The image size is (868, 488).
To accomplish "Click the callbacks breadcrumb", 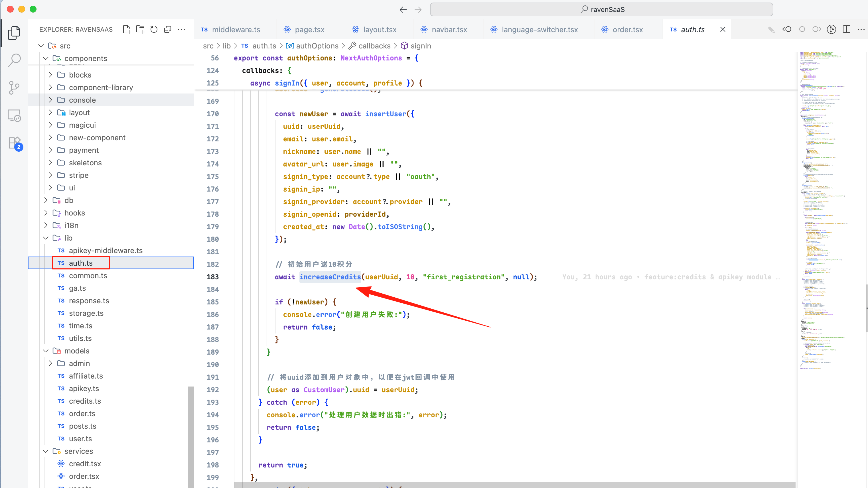I will 369,46.
